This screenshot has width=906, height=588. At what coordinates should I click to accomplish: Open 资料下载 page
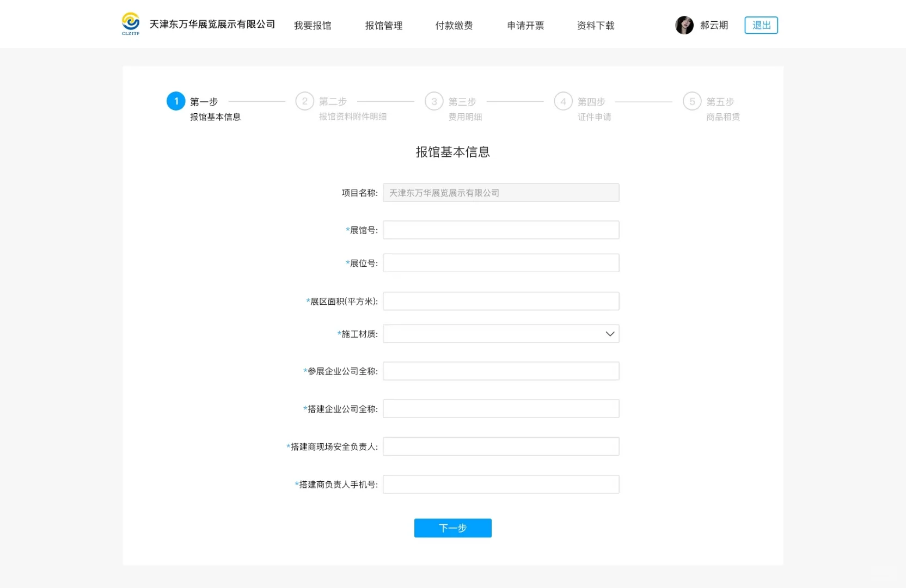(x=595, y=25)
